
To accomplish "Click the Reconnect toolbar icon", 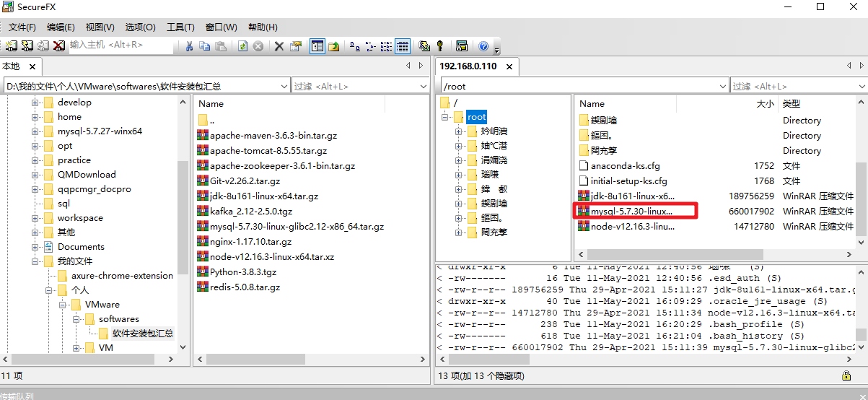I will [x=43, y=46].
